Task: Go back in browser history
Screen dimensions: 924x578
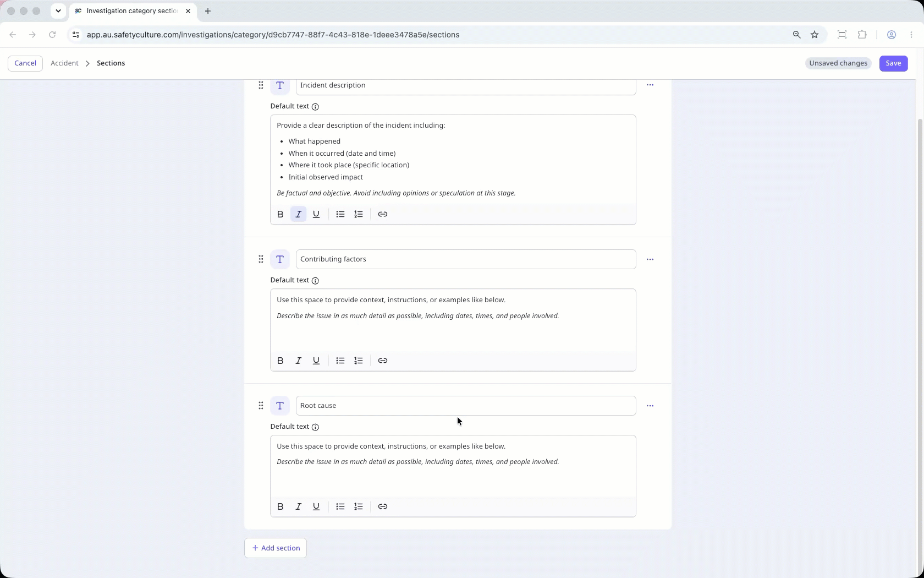Action: (13, 35)
